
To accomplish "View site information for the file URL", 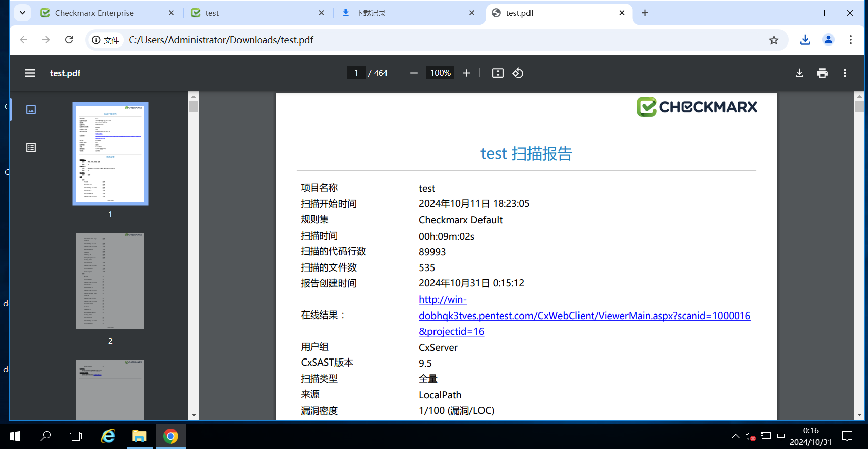I will pos(106,40).
